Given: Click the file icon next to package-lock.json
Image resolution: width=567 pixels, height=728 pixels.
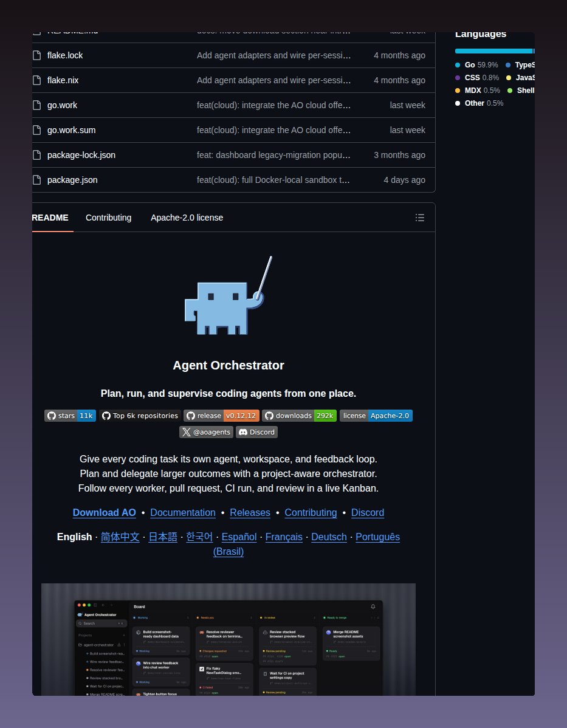Looking at the screenshot, I should [x=36, y=155].
